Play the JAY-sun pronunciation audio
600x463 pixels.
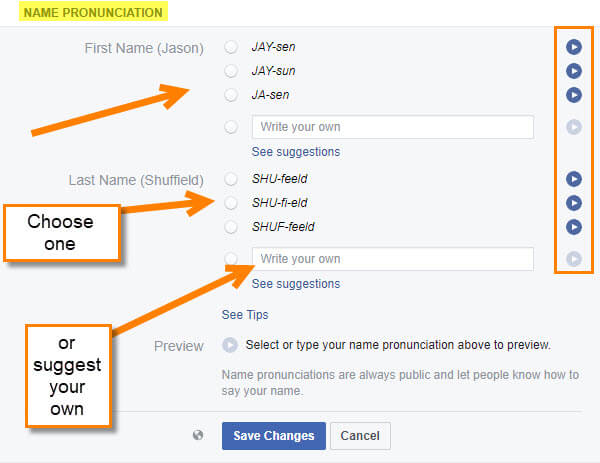pyautogui.click(x=574, y=71)
